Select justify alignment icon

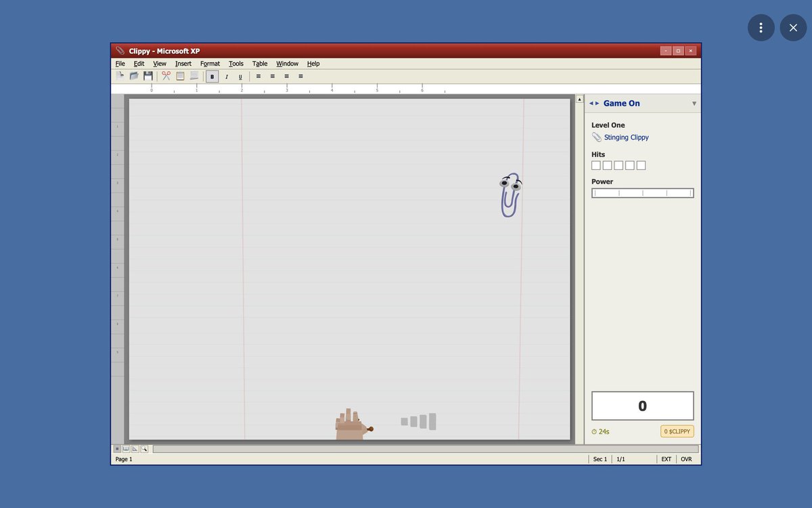click(300, 77)
